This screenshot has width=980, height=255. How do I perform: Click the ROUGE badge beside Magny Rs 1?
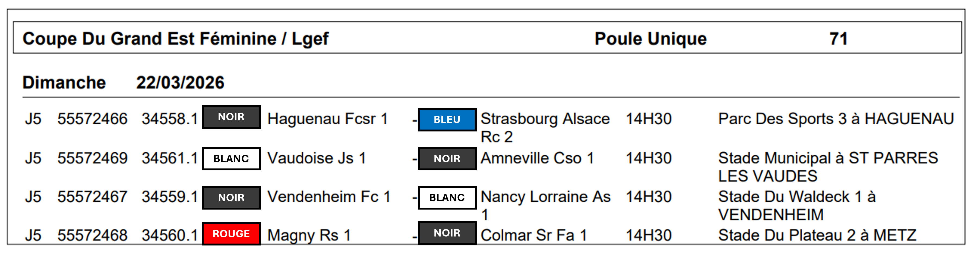[231, 234]
